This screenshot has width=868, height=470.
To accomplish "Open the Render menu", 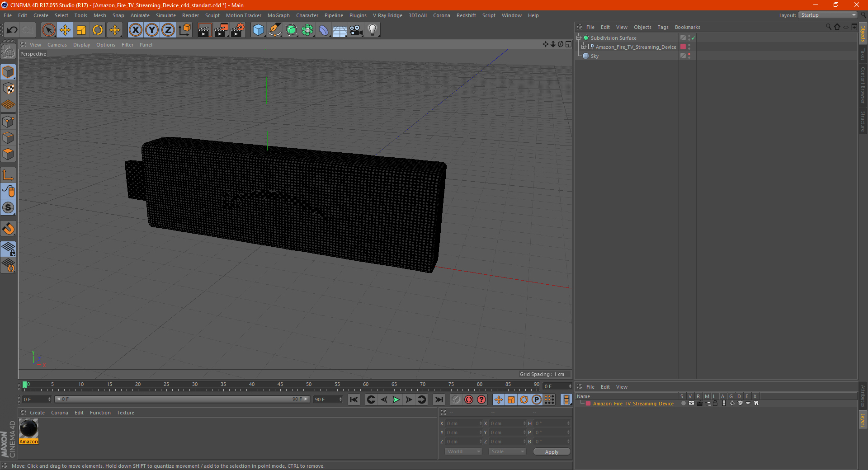I will click(x=190, y=15).
